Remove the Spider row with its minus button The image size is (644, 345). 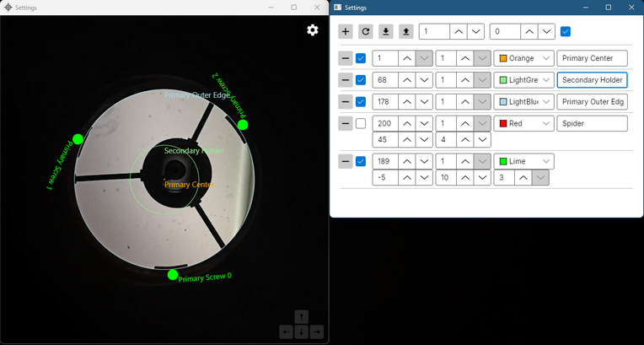pos(346,123)
